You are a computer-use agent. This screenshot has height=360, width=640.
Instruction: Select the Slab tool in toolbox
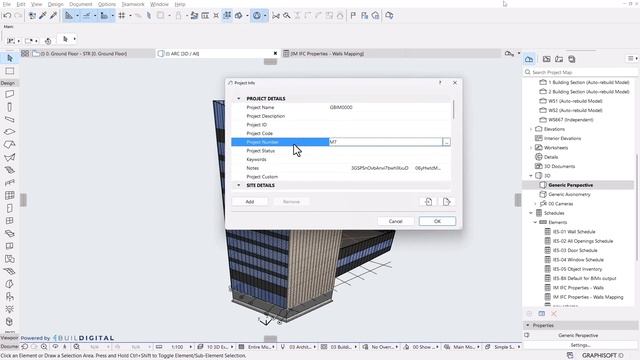10,132
